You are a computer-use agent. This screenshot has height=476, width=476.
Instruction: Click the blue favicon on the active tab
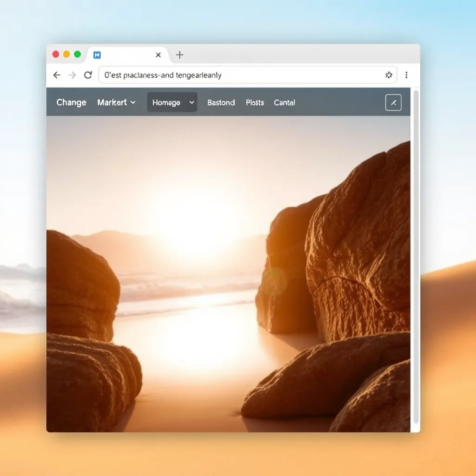(97, 55)
